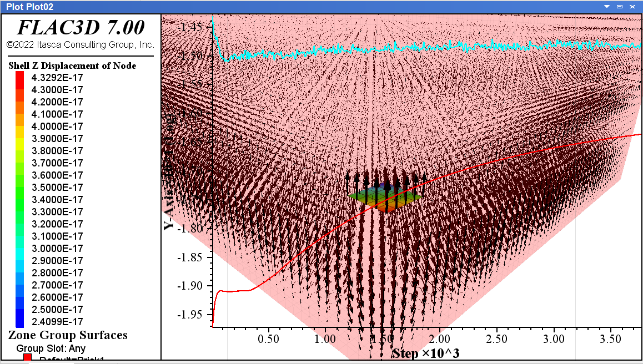Click the colored shell element in the model
This screenshot has width=643, height=364.
(x=386, y=199)
